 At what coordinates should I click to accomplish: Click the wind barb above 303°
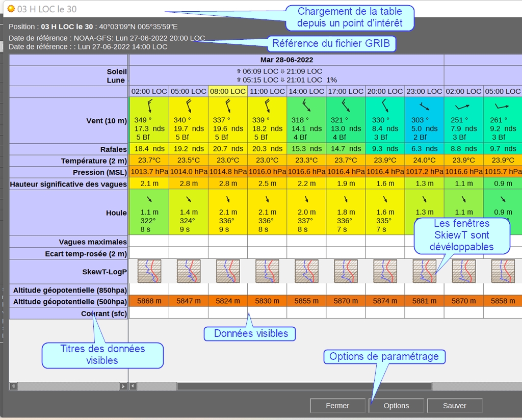point(424,107)
